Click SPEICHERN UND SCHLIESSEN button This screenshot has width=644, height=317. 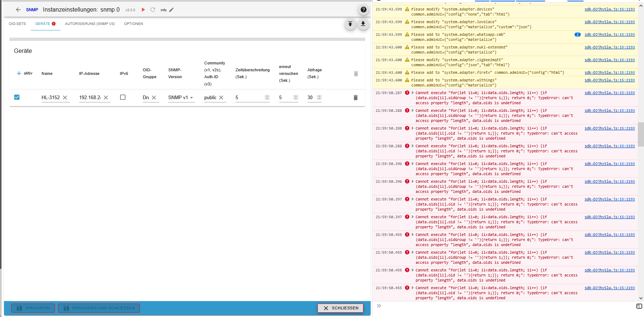99,308
